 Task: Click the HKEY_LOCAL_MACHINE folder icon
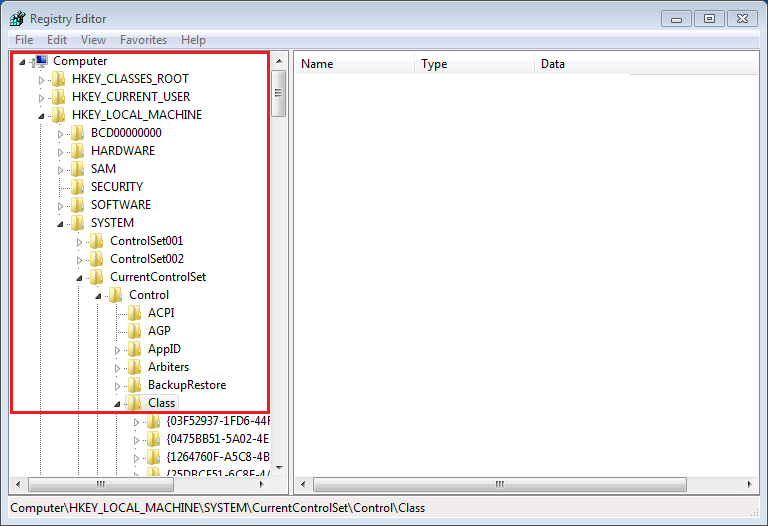pyautogui.click(x=59, y=115)
